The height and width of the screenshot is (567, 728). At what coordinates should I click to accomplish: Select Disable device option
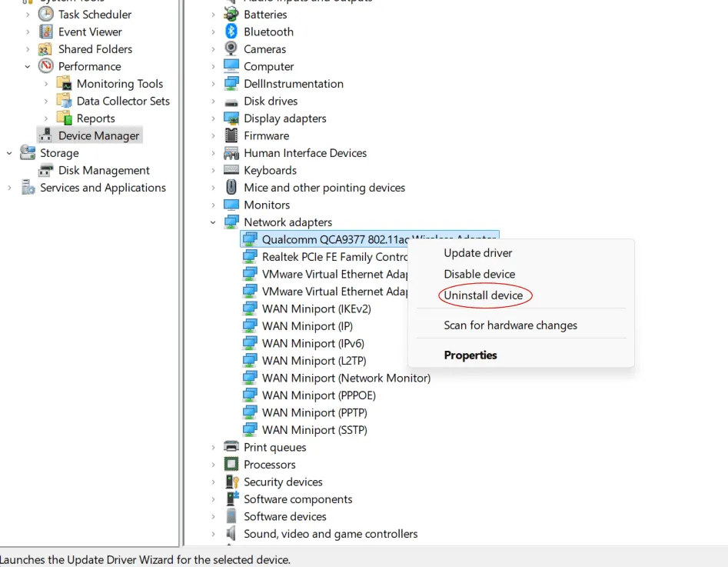479,273
